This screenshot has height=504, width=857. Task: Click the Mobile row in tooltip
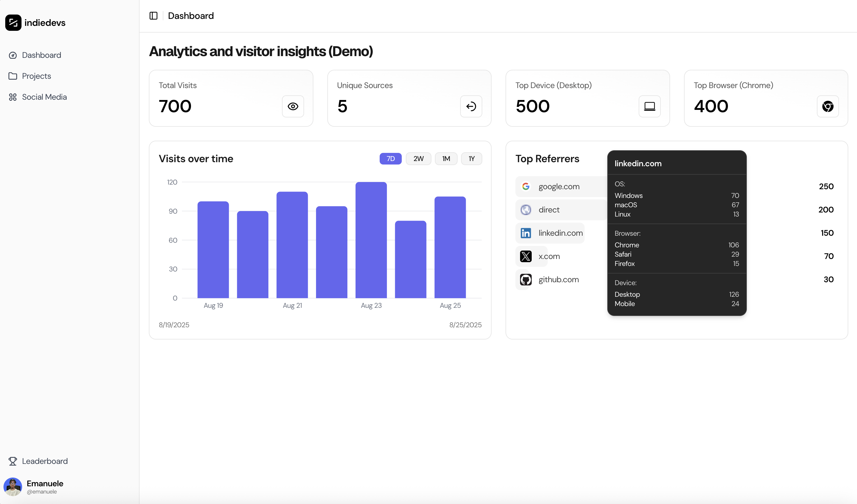click(677, 304)
